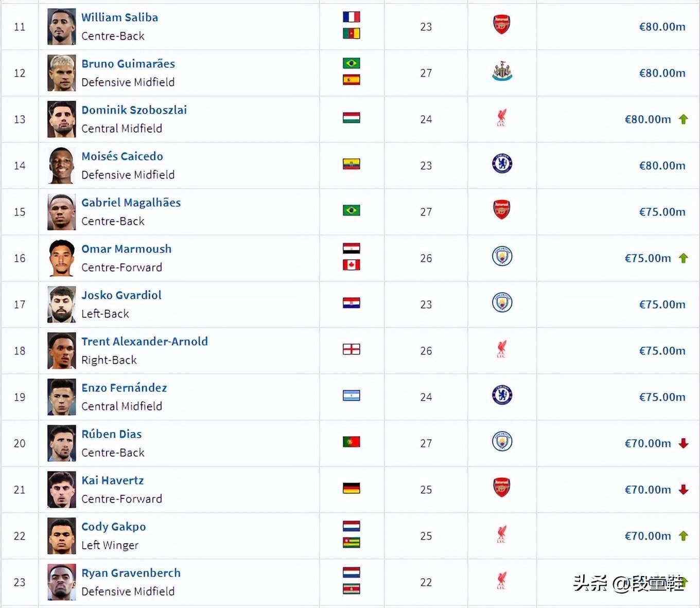Click Ryan Gravenberch name link

tap(131, 573)
